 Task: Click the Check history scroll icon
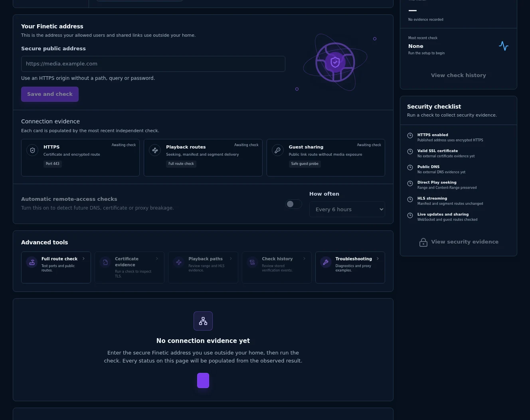tap(252, 262)
